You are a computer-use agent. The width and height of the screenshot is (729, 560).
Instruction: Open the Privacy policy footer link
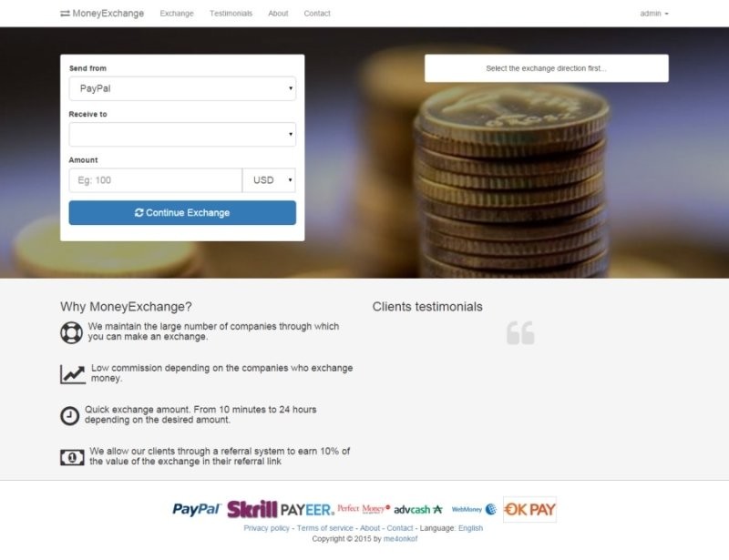(266, 528)
